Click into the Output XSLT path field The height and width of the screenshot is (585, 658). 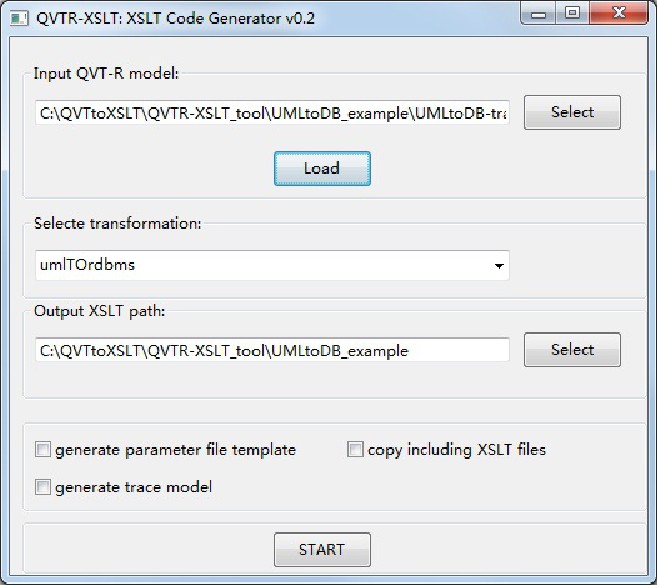pyautogui.click(x=272, y=350)
